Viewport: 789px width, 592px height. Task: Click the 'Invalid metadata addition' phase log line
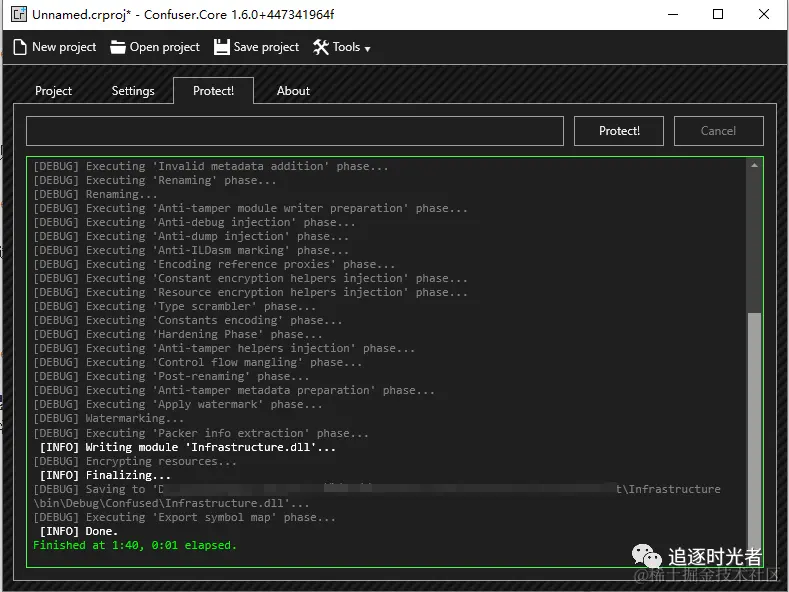(211, 166)
